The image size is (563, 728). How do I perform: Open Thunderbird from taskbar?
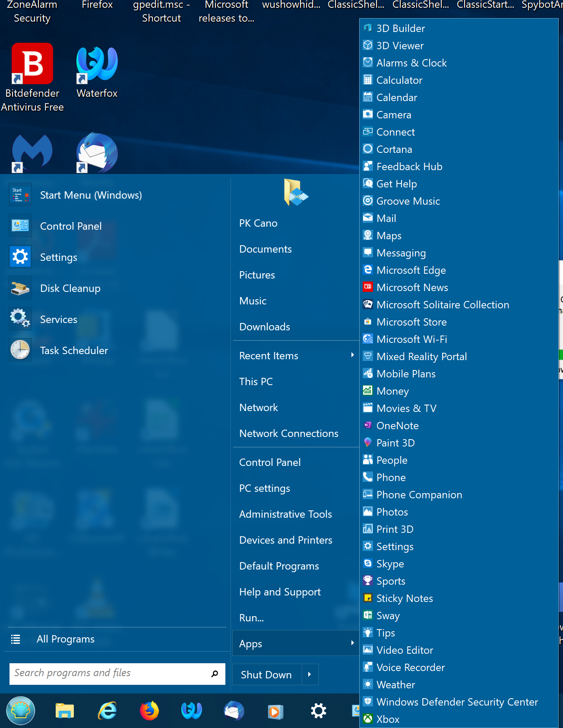click(234, 711)
